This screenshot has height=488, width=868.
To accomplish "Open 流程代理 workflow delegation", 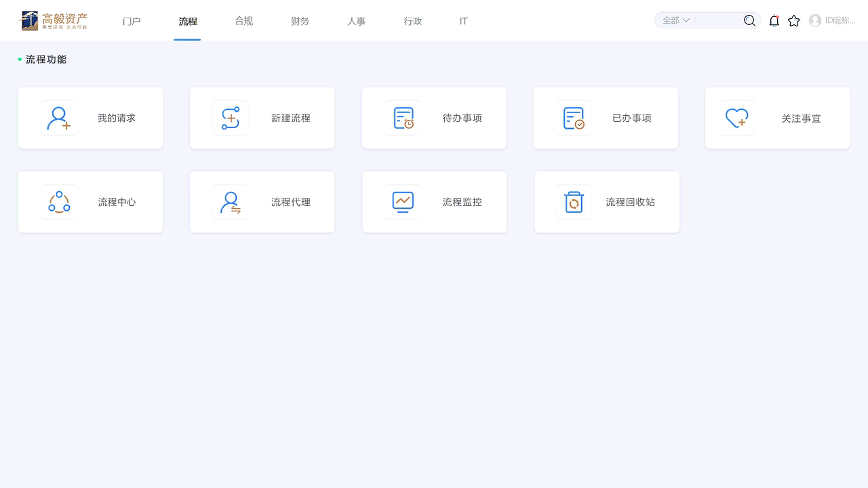I will (x=262, y=201).
